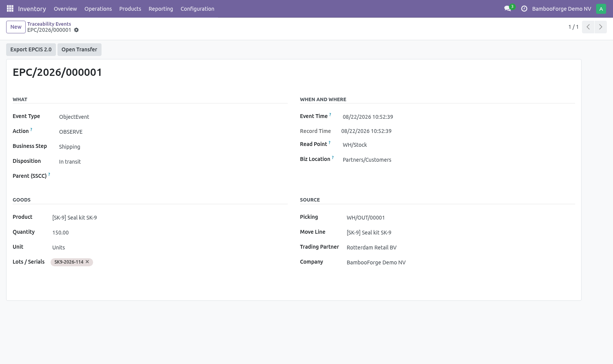Click the Company field BambooForge Demo NV
This screenshot has height=364, width=613.
pos(461,262)
